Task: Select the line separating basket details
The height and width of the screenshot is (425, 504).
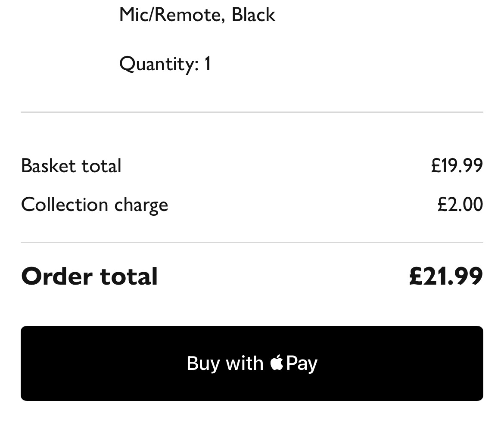Action: coord(252,112)
